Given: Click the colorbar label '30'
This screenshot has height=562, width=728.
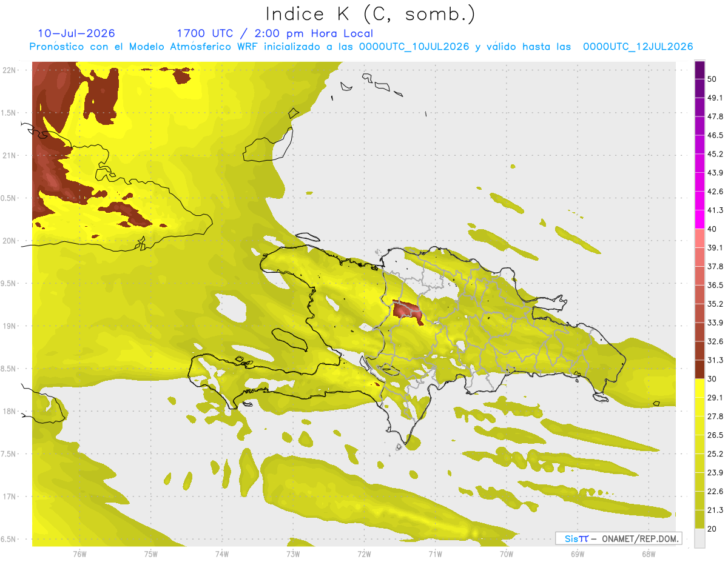Looking at the screenshot, I should click(712, 379).
